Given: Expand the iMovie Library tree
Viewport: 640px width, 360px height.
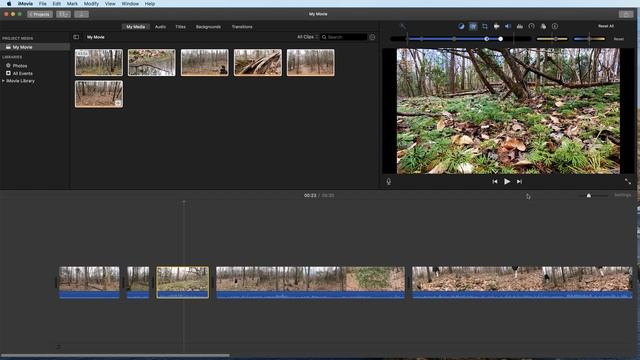Looking at the screenshot, I should [3, 81].
